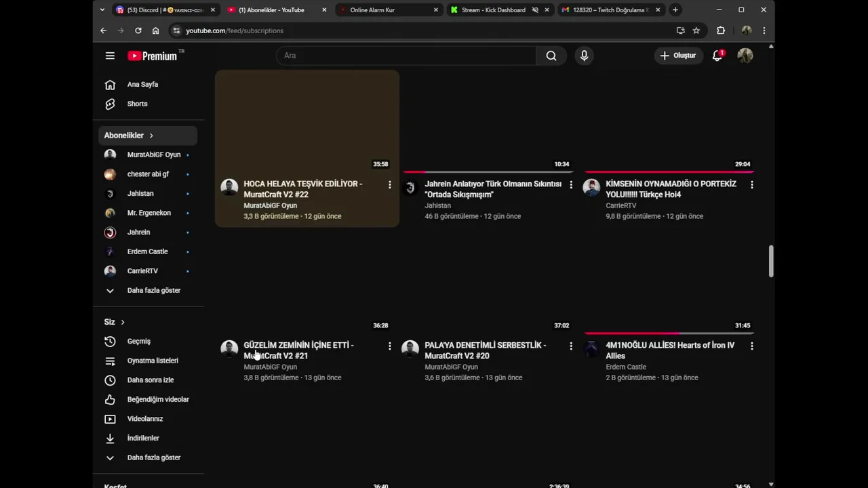
Task: Open chester abi gf channel
Action: pyautogui.click(x=149, y=174)
